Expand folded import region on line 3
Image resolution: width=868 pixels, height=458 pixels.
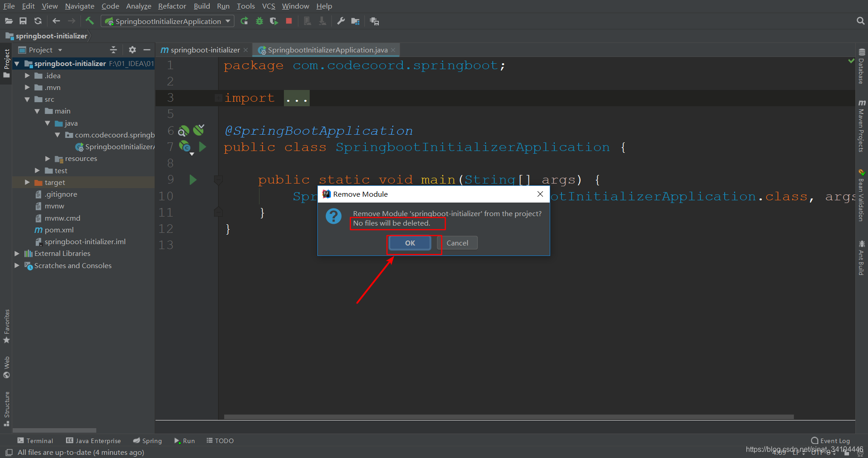click(297, 98)
